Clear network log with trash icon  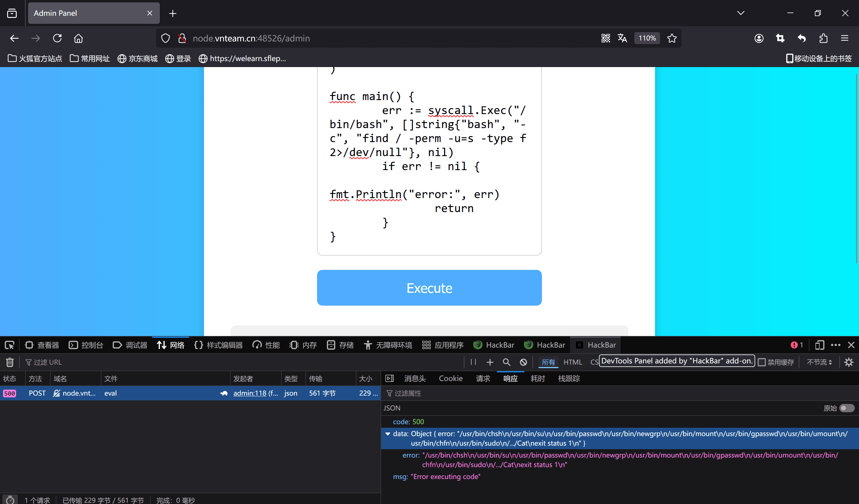click(10, 362)
